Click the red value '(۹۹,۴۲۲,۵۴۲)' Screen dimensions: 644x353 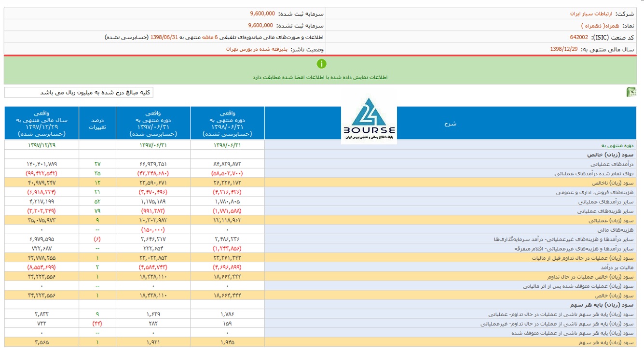(41, 173)
